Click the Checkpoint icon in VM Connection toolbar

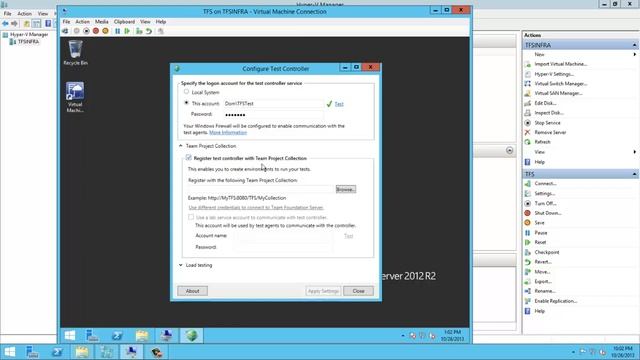[x=139, y=31]
